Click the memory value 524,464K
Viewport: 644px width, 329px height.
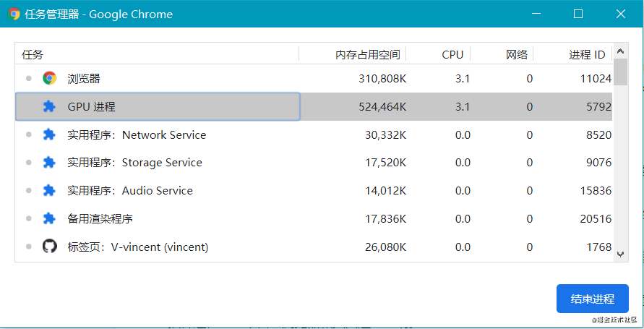click(382, 107)
